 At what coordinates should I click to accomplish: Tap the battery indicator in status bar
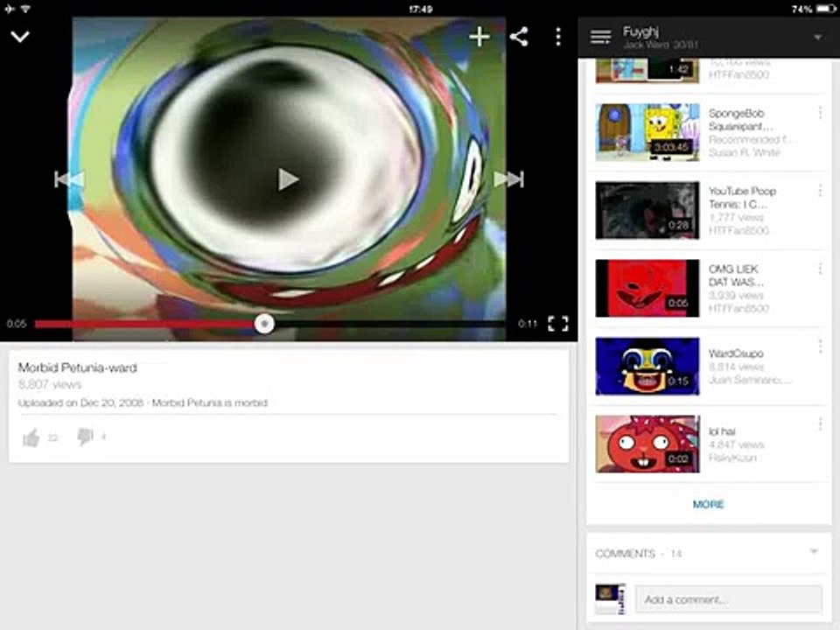pos(825,9)
